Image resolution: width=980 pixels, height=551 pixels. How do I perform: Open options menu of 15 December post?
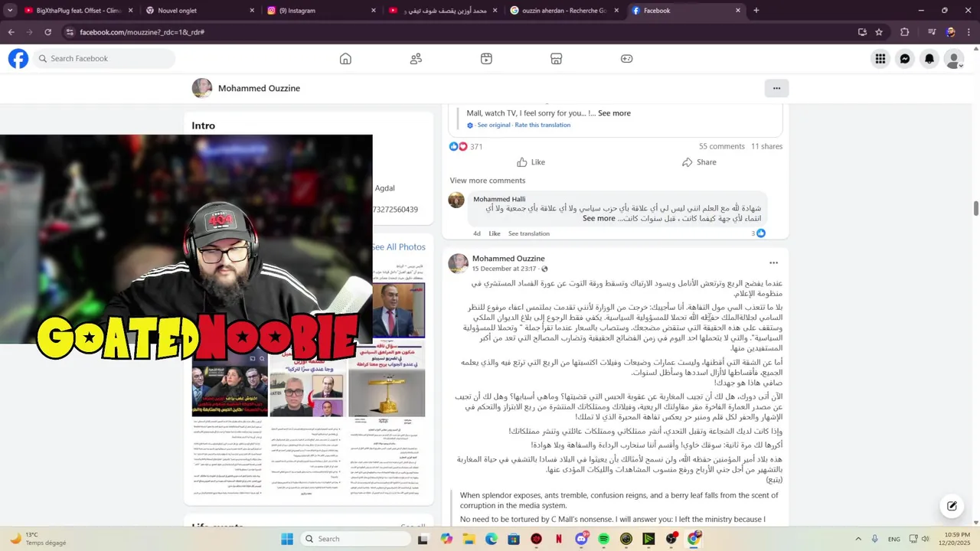coord(773,263)
